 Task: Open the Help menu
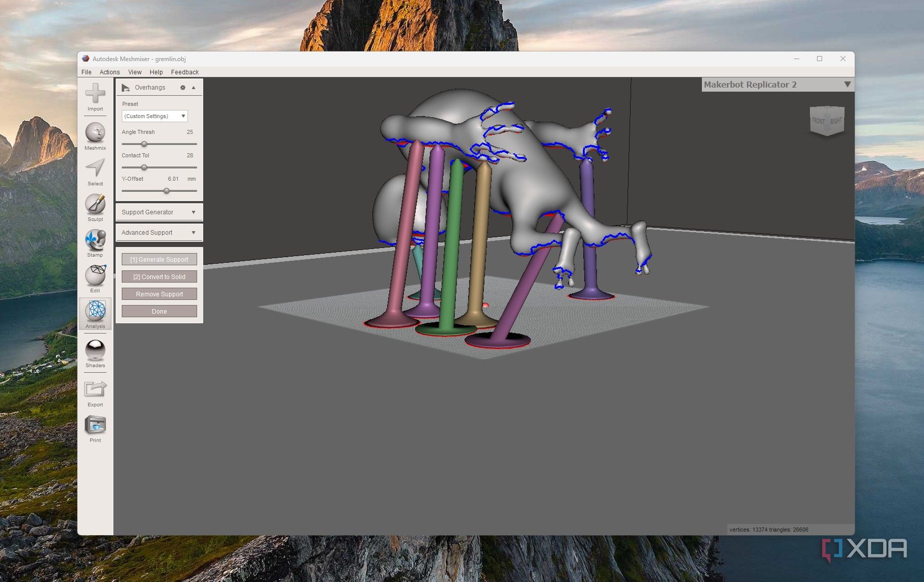tap(156, 72)
